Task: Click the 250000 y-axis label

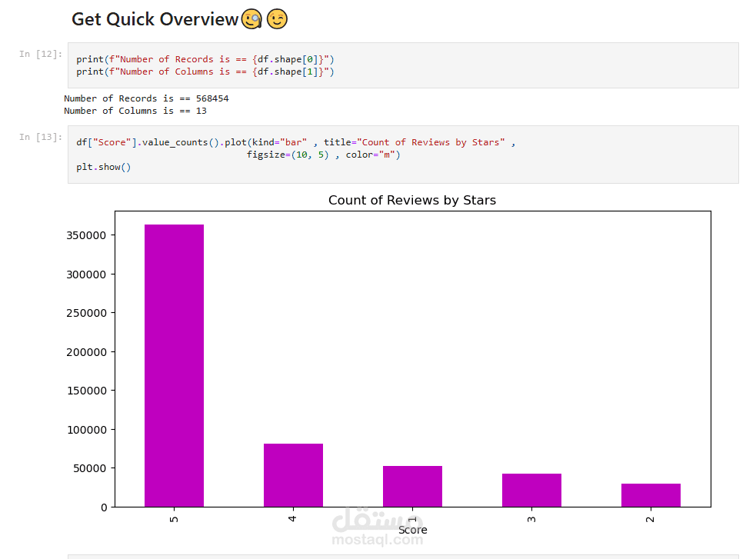Action: point(86,313)
